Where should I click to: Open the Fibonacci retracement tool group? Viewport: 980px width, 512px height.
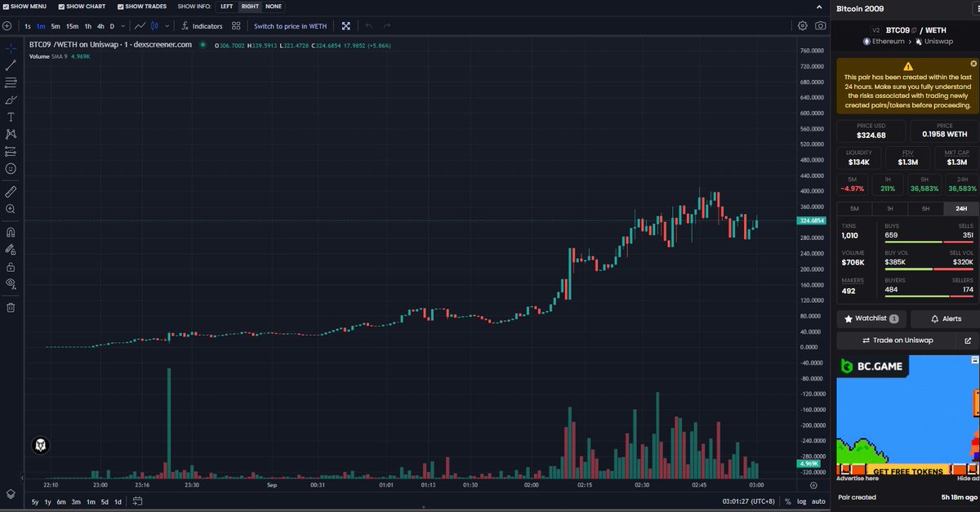tap(11, 82)
